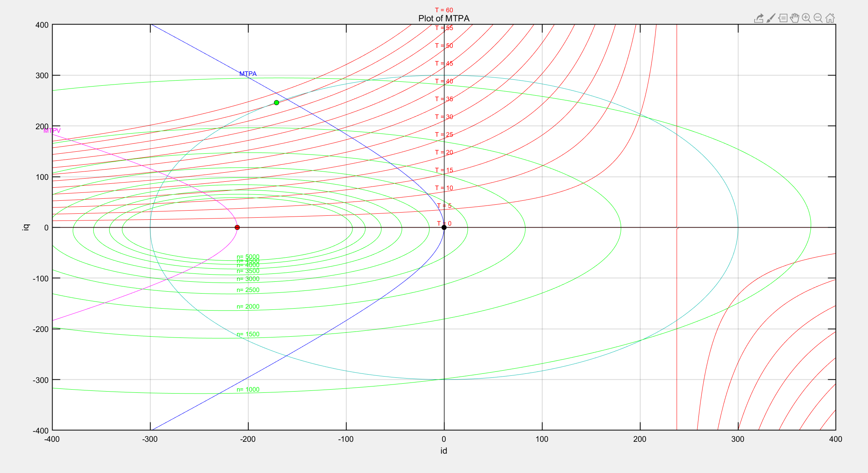Image resolution: width=868 pixels, height=473 pixels.
Task: Click the 'T = 5' torque label
Action: pos(444,206)
